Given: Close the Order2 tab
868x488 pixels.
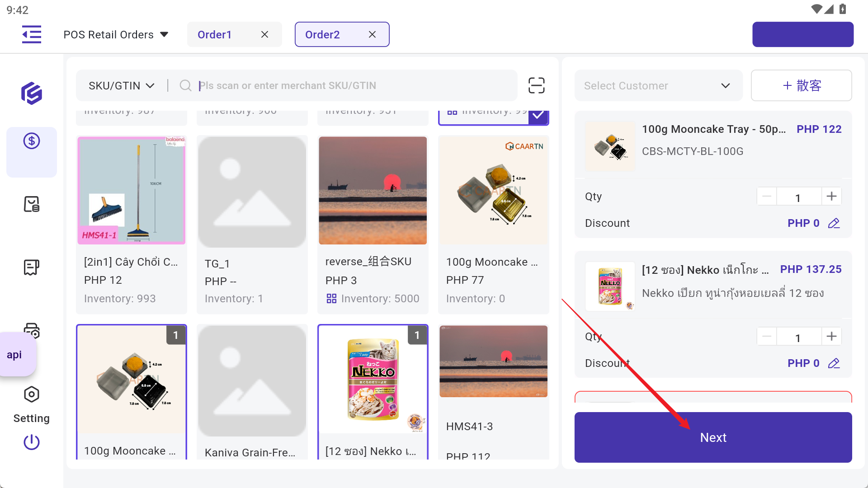Looking at the screenshot, I should click(373, 34).
